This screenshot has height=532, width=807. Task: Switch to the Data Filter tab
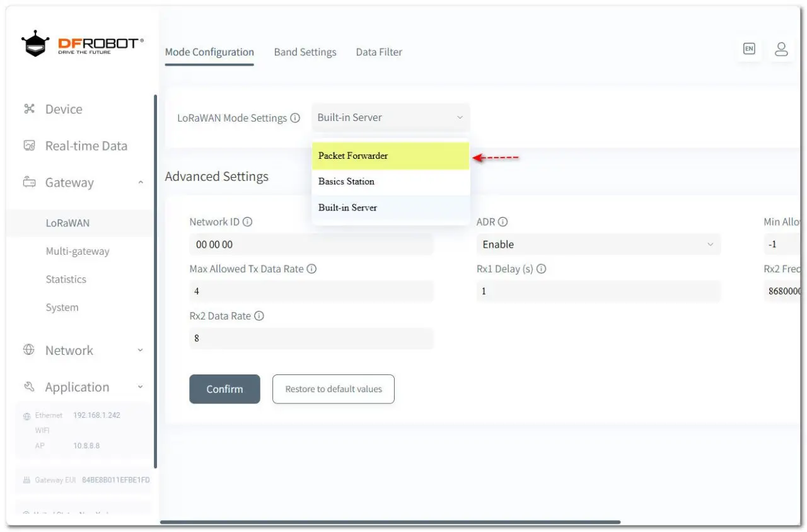379,52
